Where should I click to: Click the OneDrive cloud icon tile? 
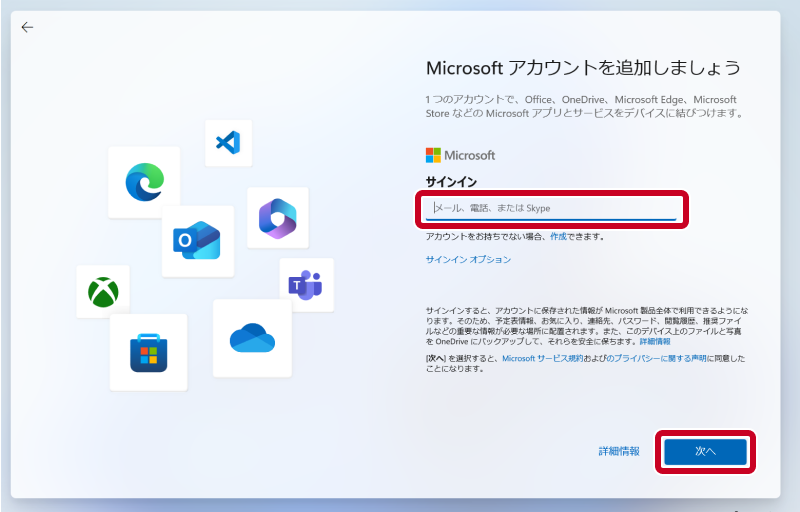(x=253, y=339)
